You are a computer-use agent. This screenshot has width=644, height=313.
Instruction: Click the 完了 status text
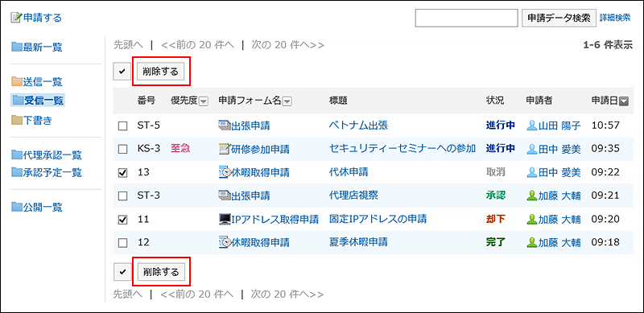496,243
